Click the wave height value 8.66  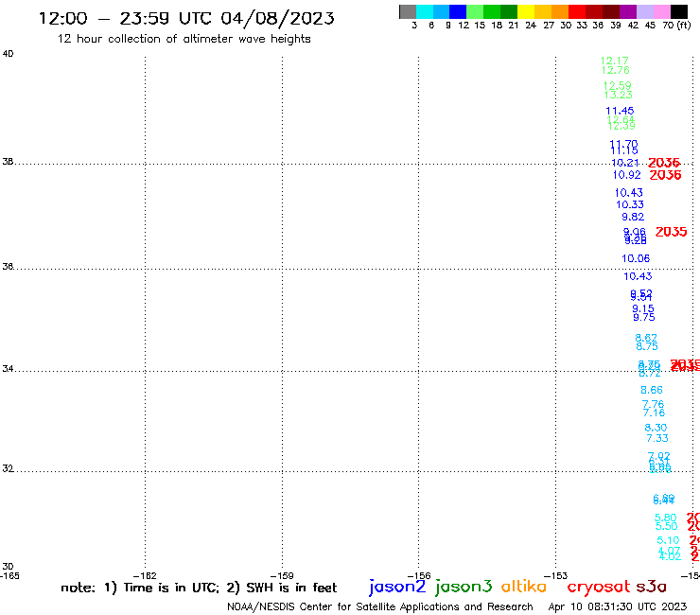[x=652, y=391]
